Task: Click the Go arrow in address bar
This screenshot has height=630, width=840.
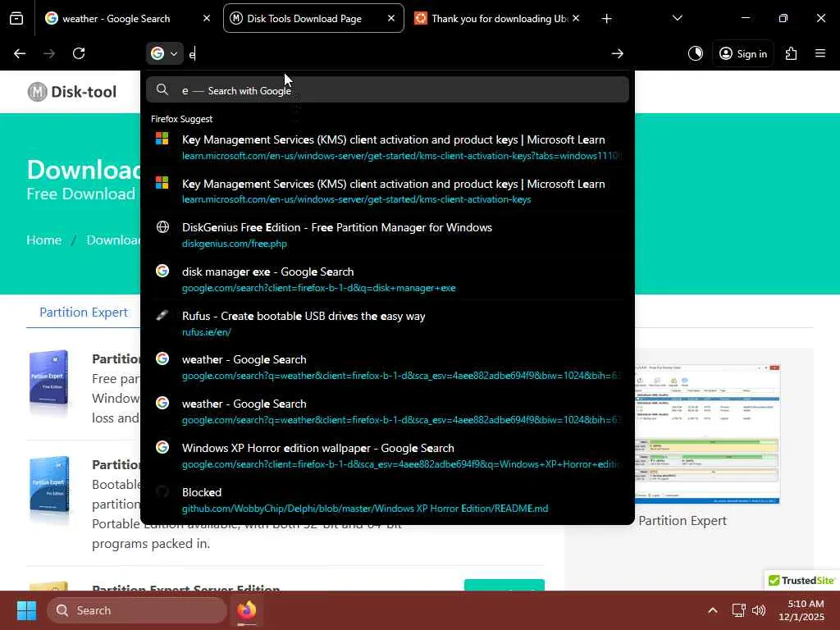Action: pos(617,53)
